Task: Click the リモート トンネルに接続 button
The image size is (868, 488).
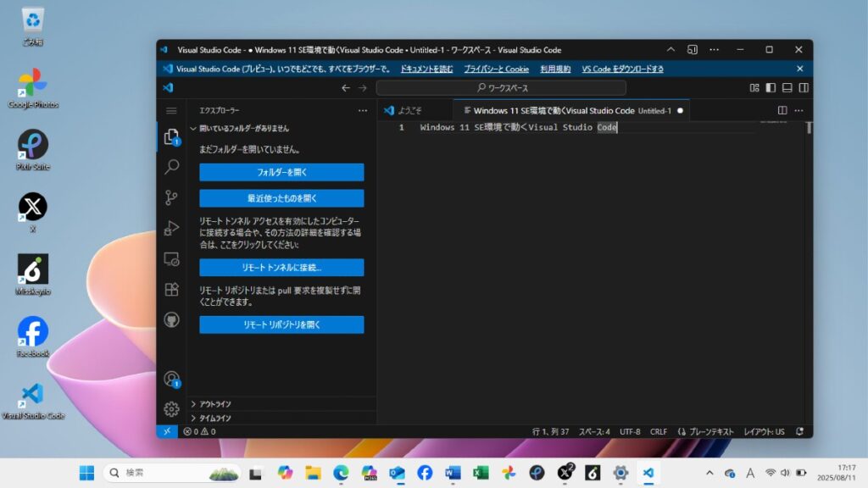Action: tap(281, 267)
